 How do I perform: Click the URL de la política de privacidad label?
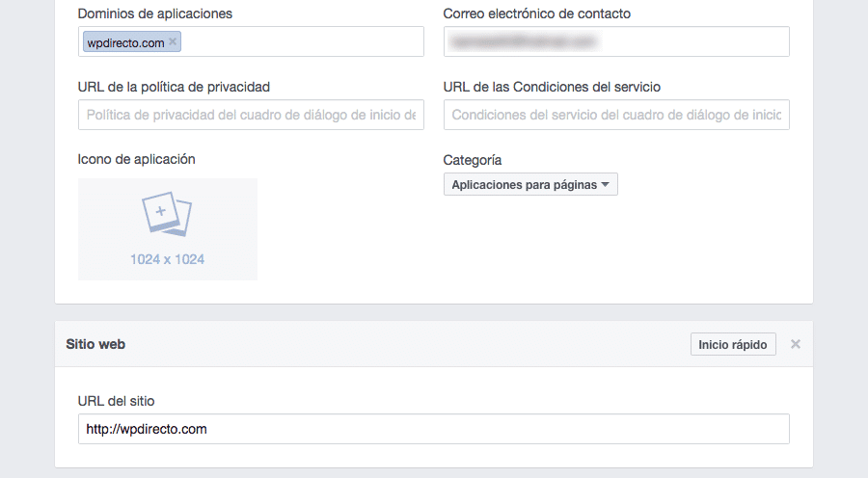[174, 87]
